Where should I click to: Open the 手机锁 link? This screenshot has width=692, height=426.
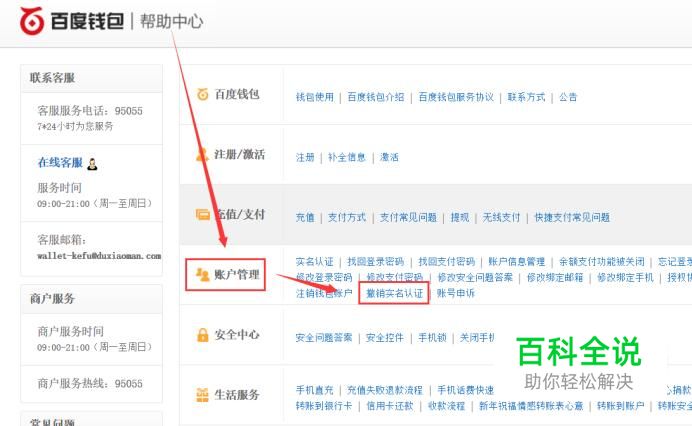[x=432, y=338]
